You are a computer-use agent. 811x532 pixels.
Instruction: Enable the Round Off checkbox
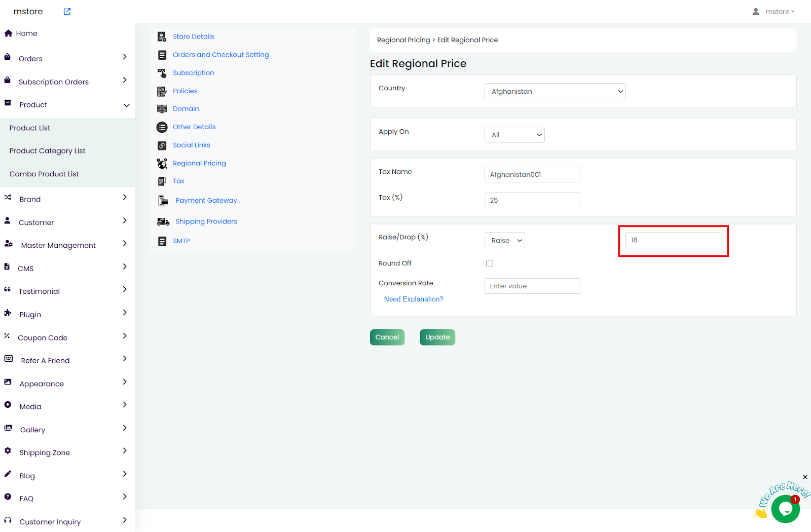click(x=490, y=263)
